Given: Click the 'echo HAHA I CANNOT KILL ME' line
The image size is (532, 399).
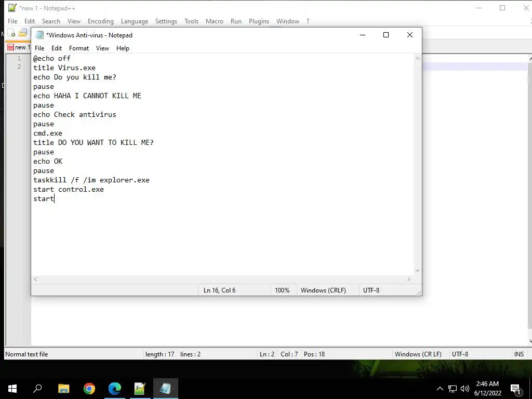Looking at the screenshot, I should (x=87, y=96).
